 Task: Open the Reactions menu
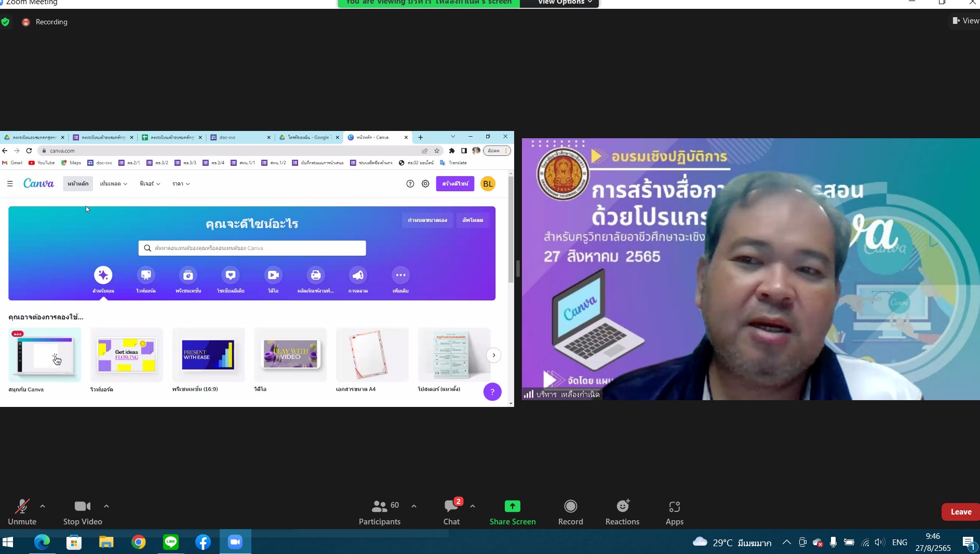pos(622,512)
